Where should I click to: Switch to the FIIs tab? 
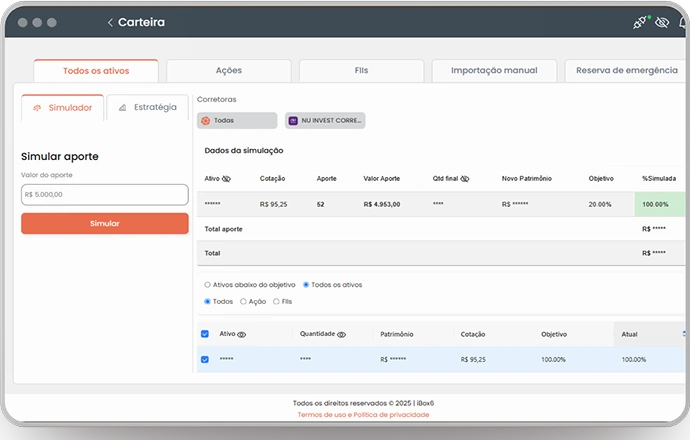click(x=361, y=70)
